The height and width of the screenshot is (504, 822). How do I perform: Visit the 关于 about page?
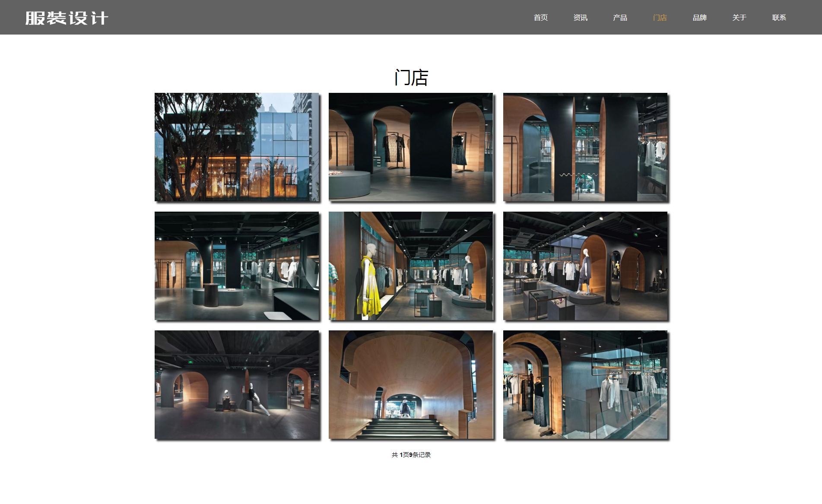(739, 18)
